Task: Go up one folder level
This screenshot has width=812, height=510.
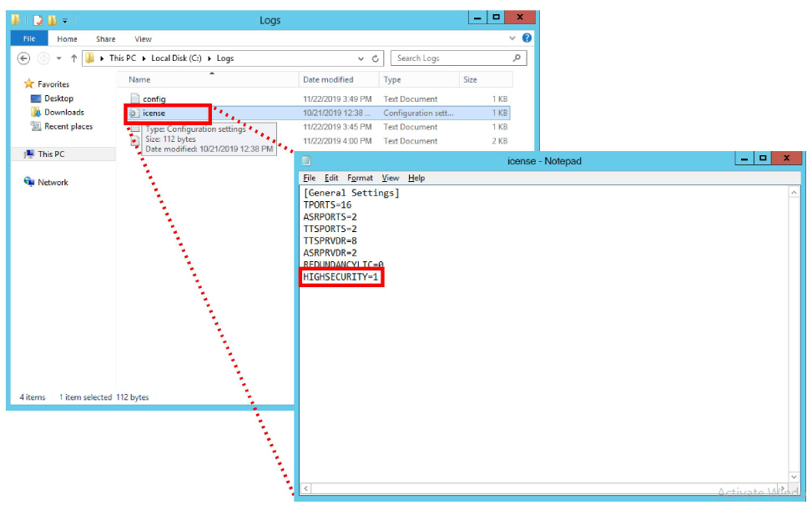Action: pos(73,58)
